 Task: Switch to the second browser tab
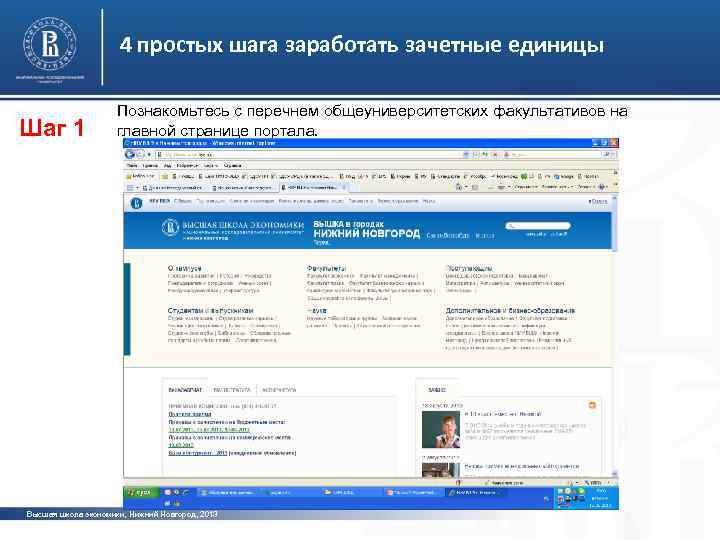tap(242, 187)
